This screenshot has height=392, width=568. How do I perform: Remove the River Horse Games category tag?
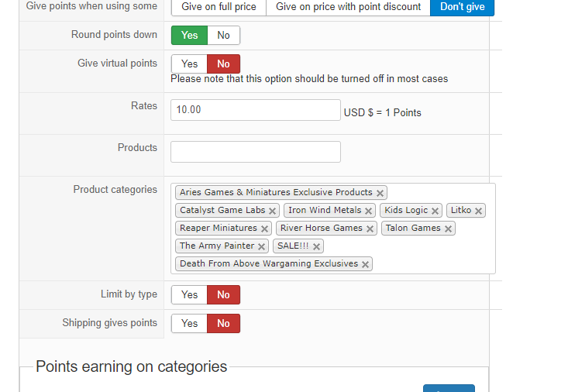pyautogui.click(x=370, y=229)
